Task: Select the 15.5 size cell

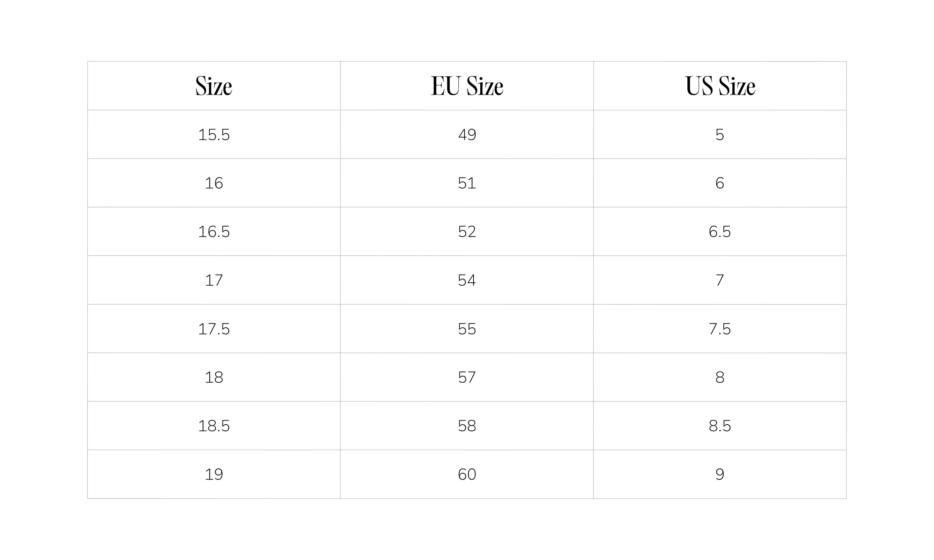Action: click(214, 135)
